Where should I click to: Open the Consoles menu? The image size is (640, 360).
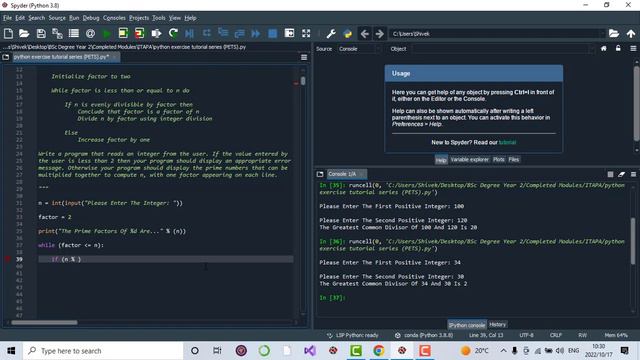pos(114,18)
